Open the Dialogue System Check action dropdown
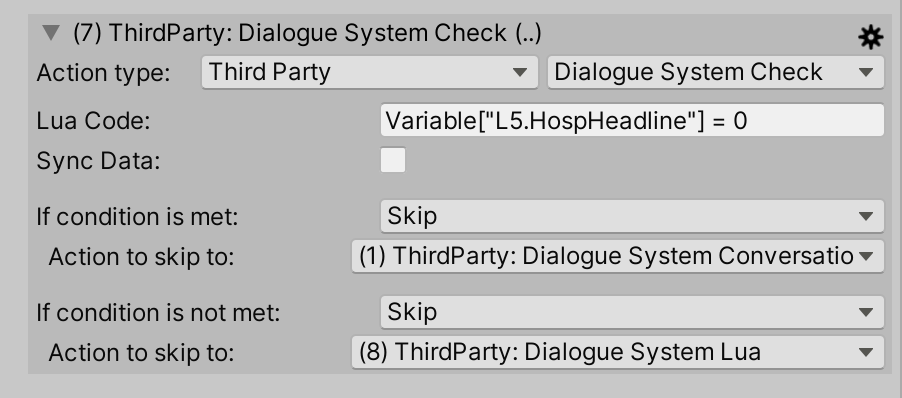The width and height of the screenshot is (902, 398). pos(716,72)
